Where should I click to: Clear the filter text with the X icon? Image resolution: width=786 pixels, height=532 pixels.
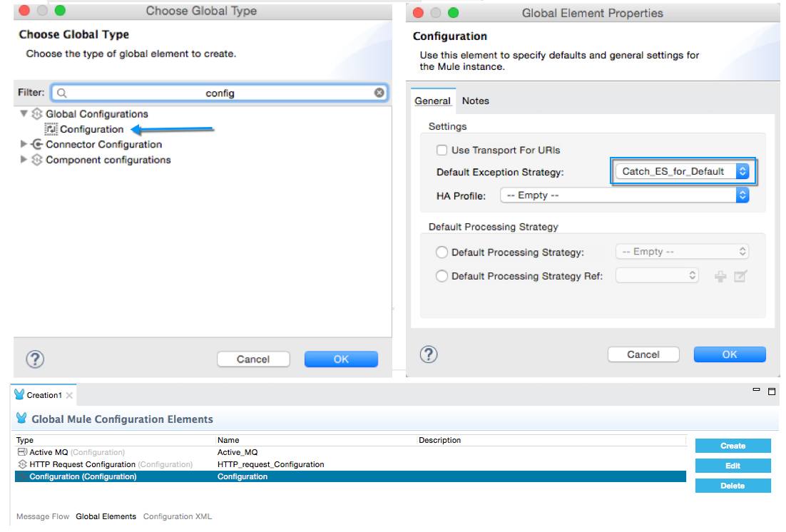pos(380,93)
